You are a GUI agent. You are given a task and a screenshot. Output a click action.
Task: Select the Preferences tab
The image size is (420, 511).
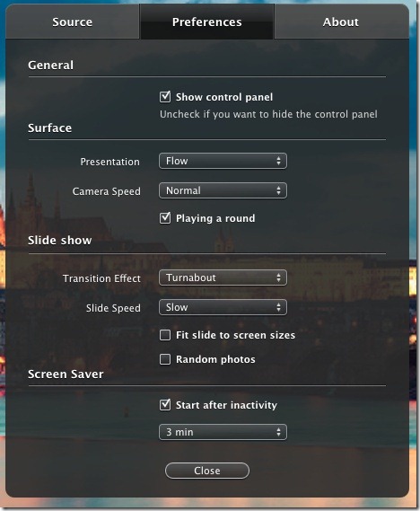tap(206, 22)
